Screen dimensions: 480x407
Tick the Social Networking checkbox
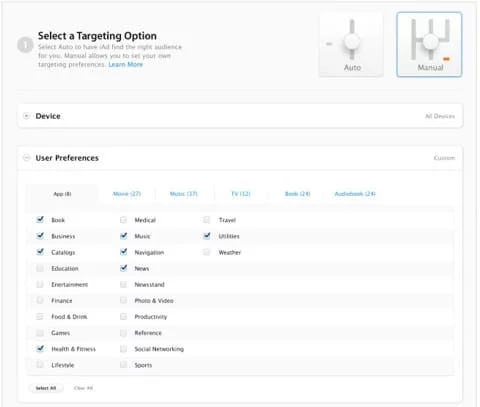123,349
